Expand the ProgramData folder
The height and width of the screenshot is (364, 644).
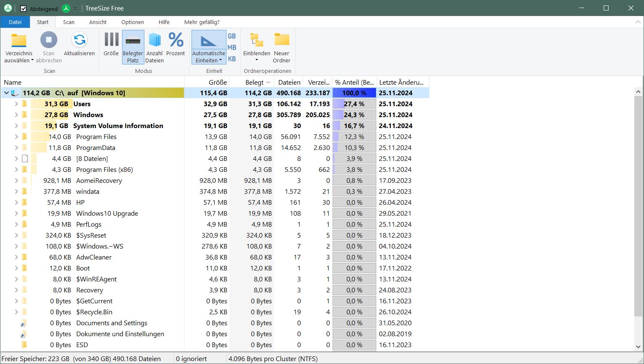pos(16,148)
